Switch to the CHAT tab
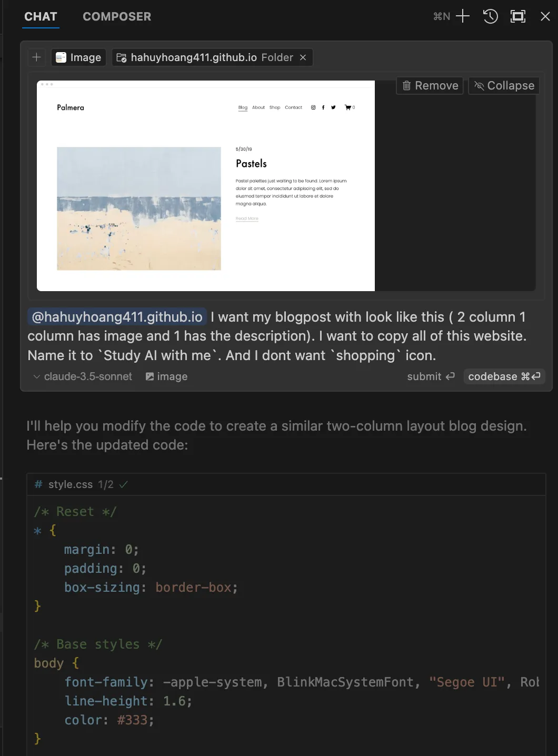The height and width of the screenshot is (756, 558). pos(41,16)
